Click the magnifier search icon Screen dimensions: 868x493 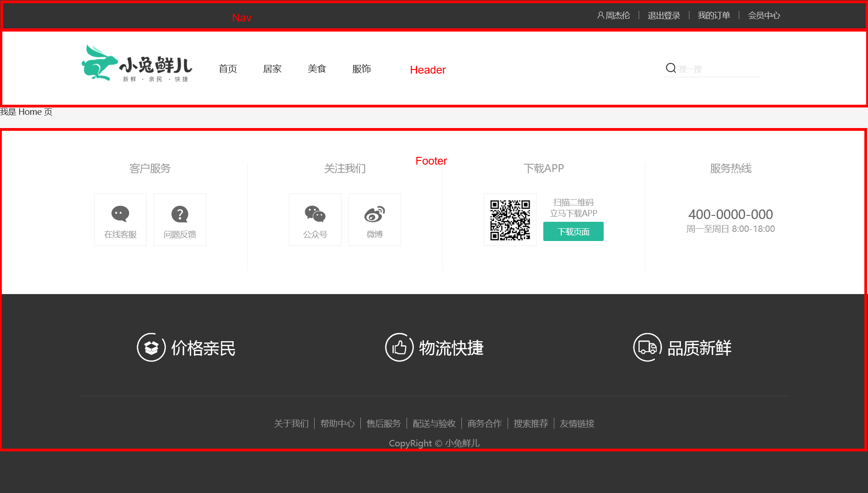pos(671,68)
